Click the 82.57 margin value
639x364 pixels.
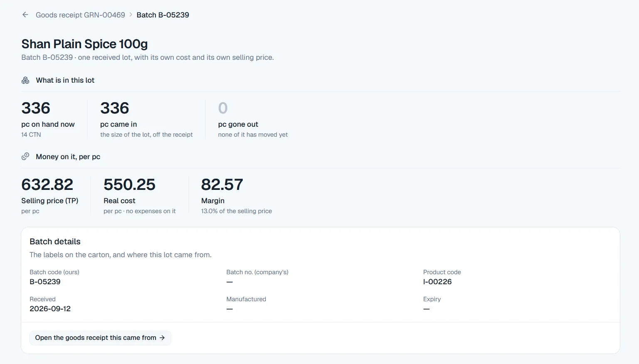click(x=222, y=184)
